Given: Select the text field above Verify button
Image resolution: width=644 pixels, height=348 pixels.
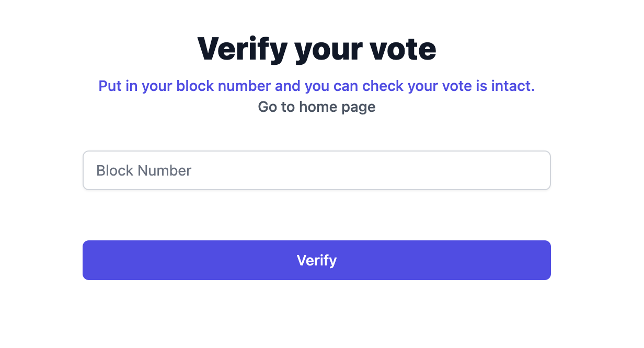Looking at the screenshot, I should click(x=316, y=170).
